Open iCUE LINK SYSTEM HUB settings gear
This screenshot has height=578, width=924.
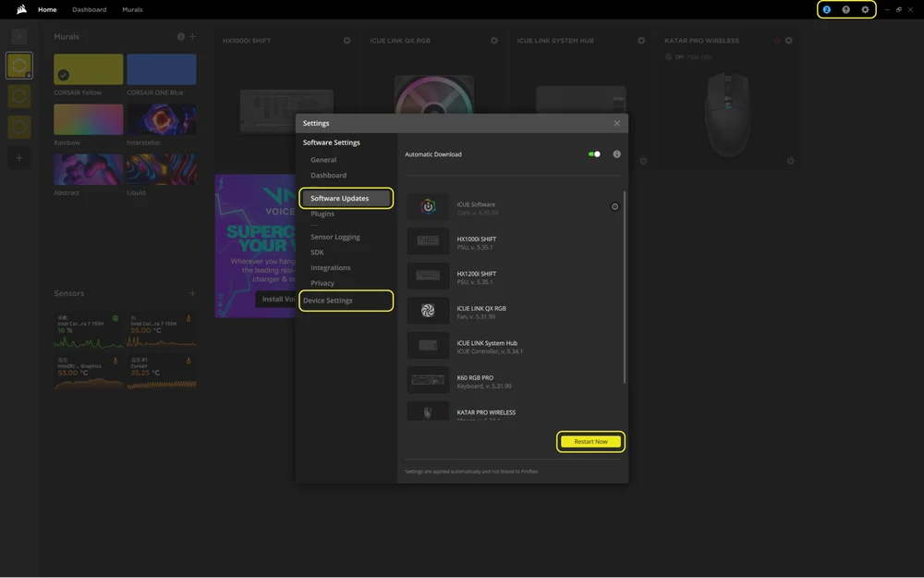pos(640,40)
